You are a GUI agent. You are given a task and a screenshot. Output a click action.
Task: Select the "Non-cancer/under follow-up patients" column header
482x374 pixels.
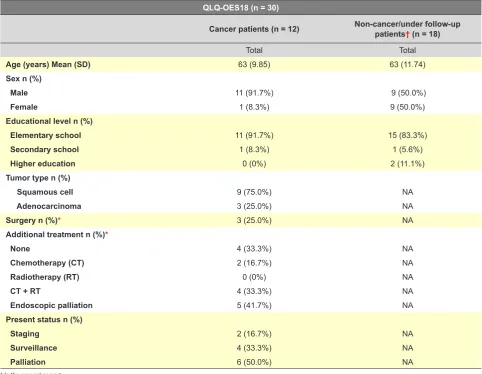pos(407,29)
